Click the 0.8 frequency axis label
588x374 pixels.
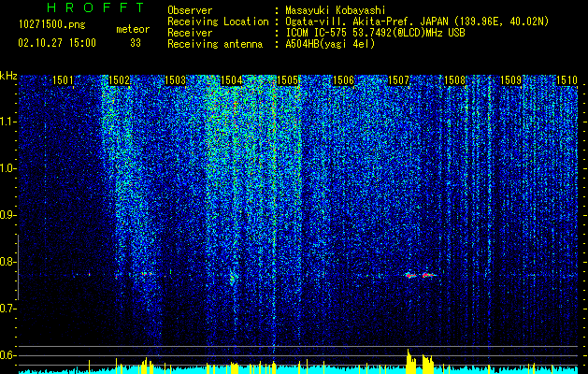point(7,262)
